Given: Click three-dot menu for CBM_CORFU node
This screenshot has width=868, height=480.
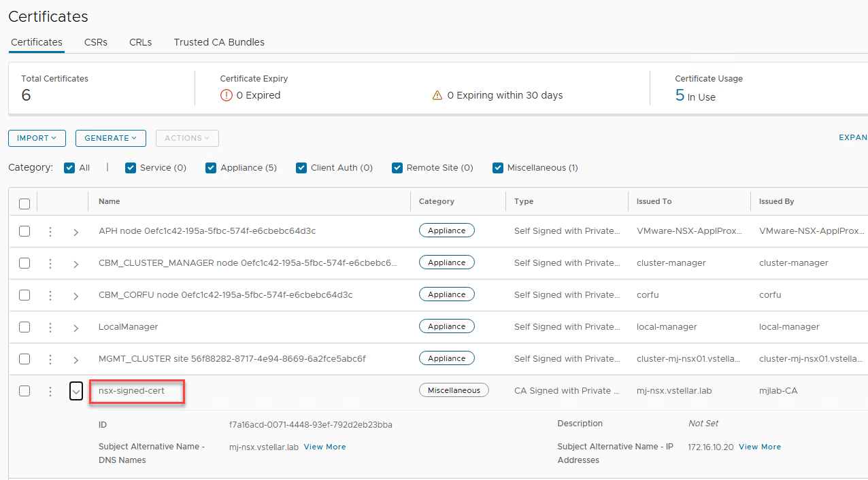Looking at the screenshot, I should (x=50, y=295).
